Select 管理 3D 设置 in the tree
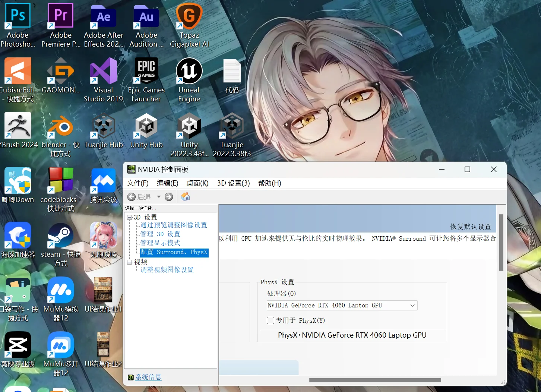The image size is (541, 392). (160, 234)
